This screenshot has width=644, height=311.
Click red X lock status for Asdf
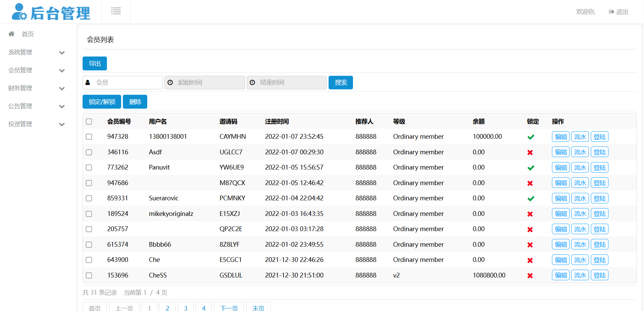pyautogui.click(x=530, y=153)
